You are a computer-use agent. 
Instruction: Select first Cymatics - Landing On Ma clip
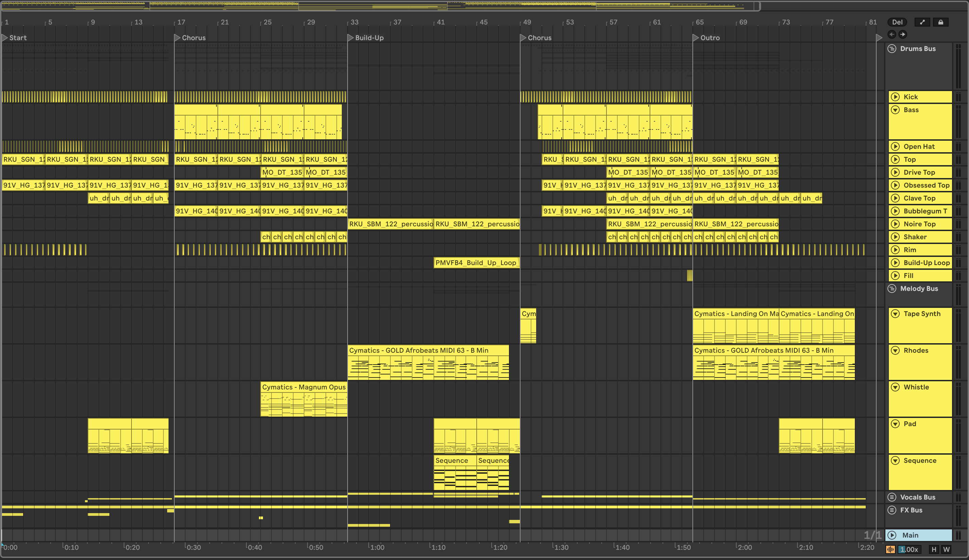[x=736, y=326]
